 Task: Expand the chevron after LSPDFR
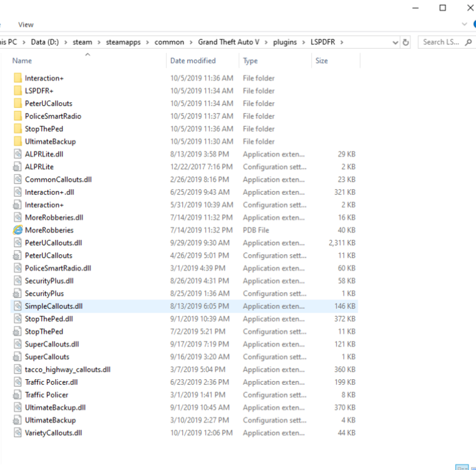[x=342, y=42]
